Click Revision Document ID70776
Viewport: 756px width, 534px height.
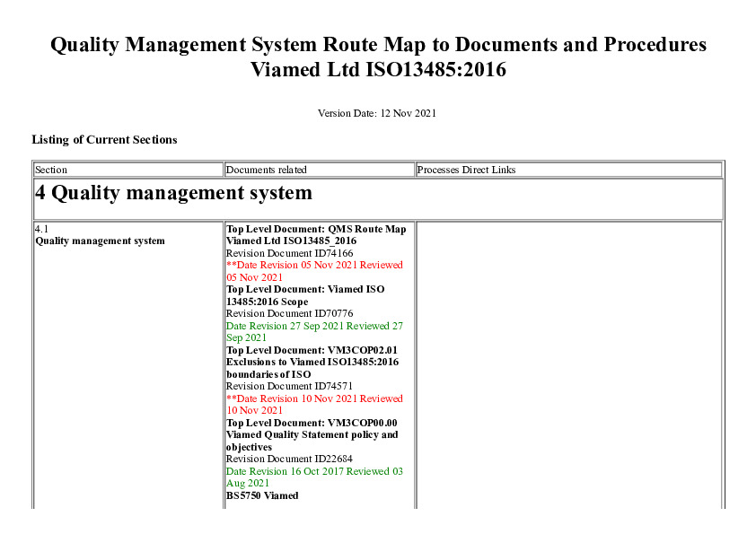click(x=289, y=313)
